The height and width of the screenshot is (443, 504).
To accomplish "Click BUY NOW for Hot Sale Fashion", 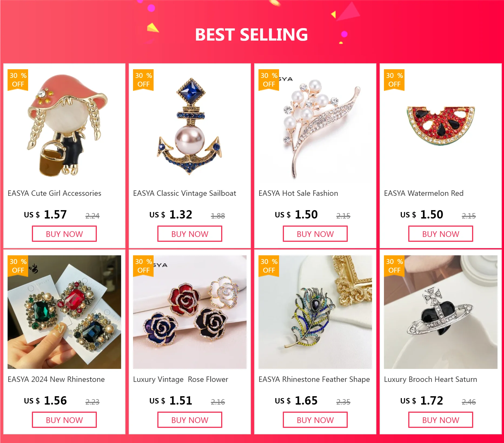I will 315,234.
